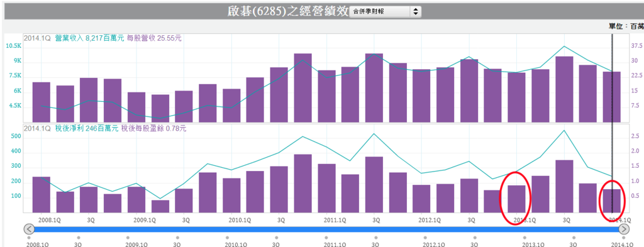Click the 1.5 label on EPS axis
644x247 pixels.
tap(635, 167)
